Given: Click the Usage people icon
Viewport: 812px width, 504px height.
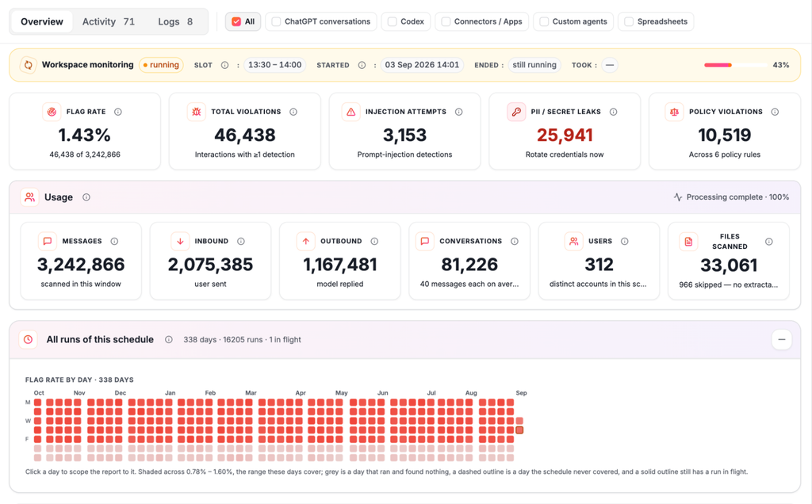Looking at the screenshot, I should (29, 197).
